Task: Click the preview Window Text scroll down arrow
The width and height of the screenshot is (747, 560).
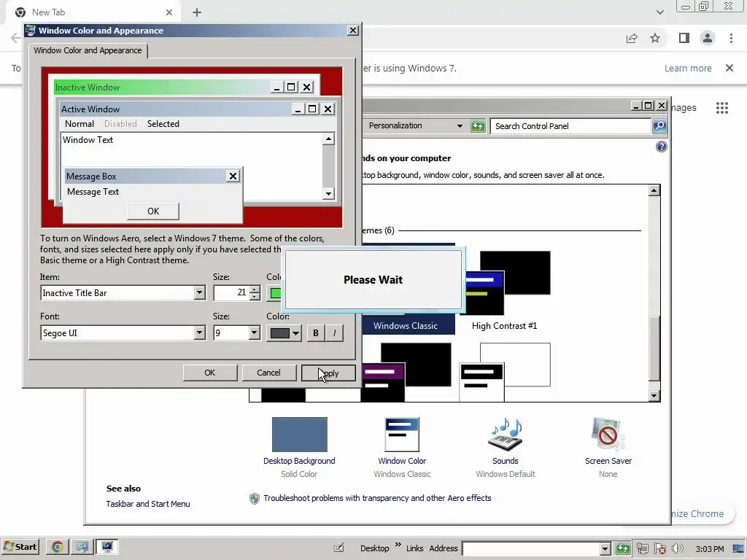Action: [328, 193]
